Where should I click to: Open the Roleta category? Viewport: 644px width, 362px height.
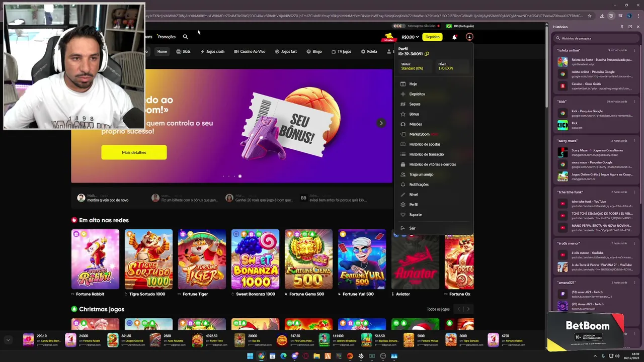click(x=369, y=51)
